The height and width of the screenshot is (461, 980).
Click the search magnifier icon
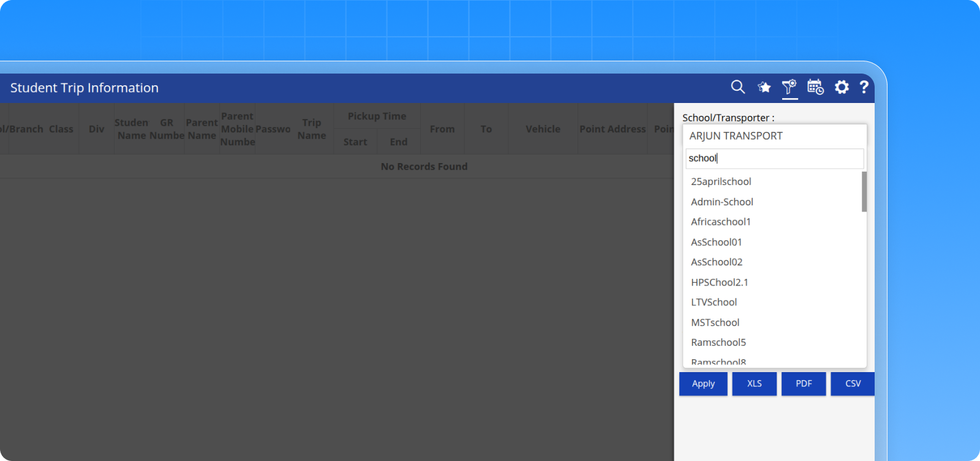tap(737, 87)
